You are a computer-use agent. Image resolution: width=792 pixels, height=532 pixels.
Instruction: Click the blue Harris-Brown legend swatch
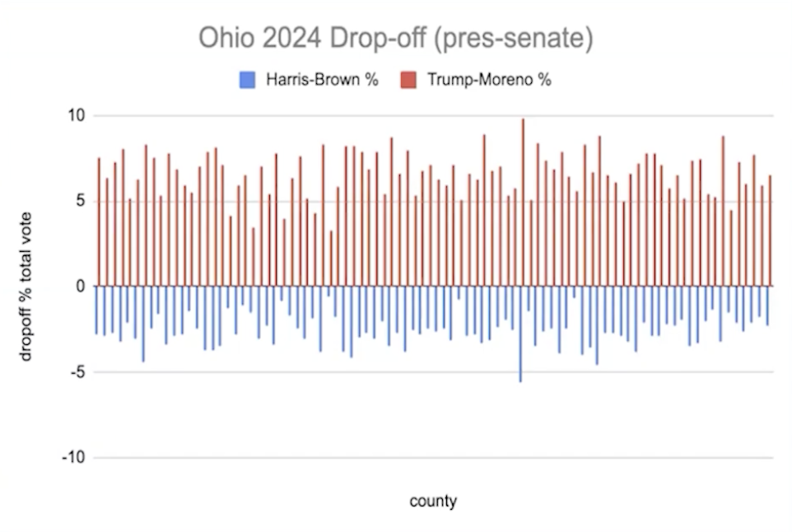(247, 80)
